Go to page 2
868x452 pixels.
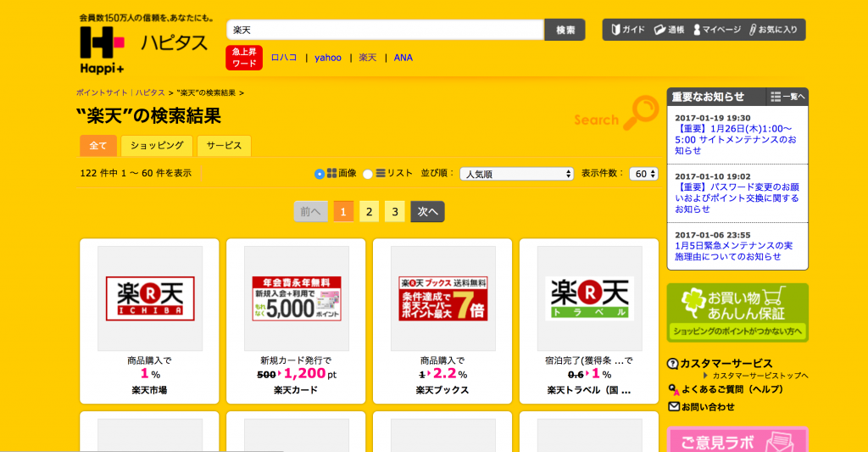[x=370, y=212]
